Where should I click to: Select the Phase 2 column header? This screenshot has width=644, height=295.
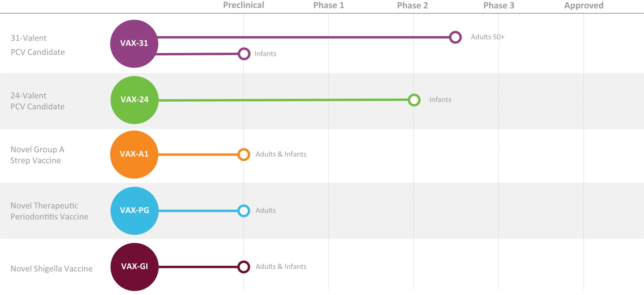[x=412, y=5]
